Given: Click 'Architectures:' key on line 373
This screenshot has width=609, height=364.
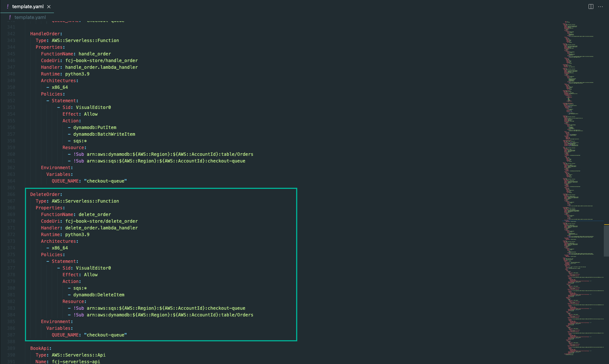Looking at the screenshot, I should click(60, 241).
